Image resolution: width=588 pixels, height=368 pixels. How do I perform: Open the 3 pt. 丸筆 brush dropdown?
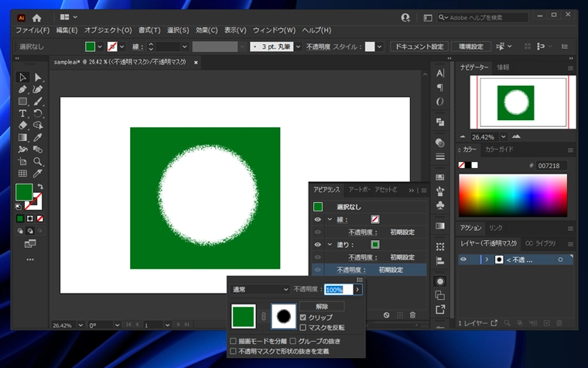[298, 46]
